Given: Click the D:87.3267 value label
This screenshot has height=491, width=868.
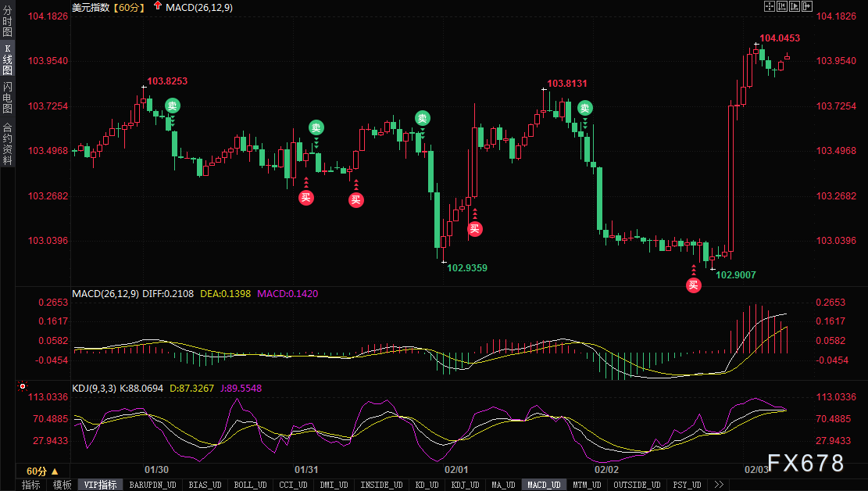Looking at the screenshot, I should tap(191, 389).
